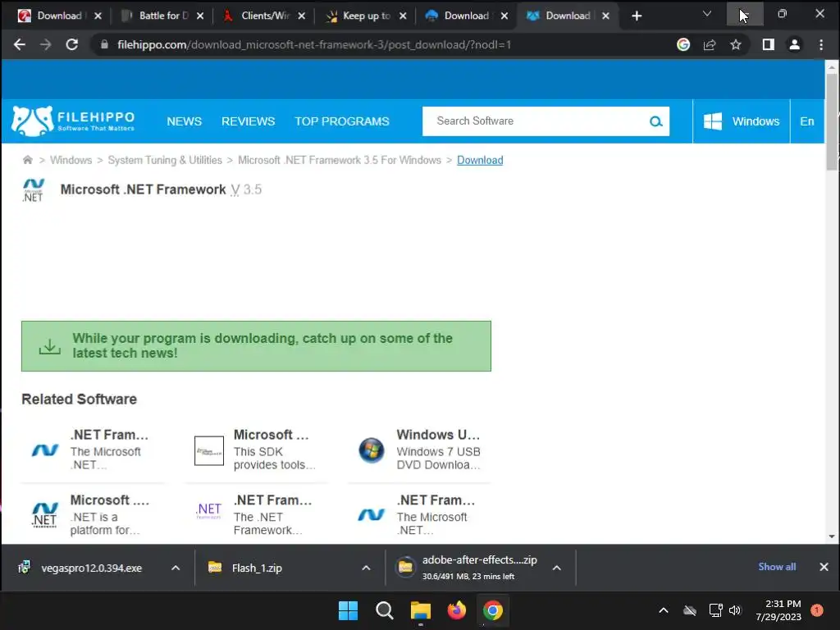Image resolution: width=840 pixels, height=630 pixels.
Task: Click the Windows 7 USB DVD icon
Action: click(372, 450)
